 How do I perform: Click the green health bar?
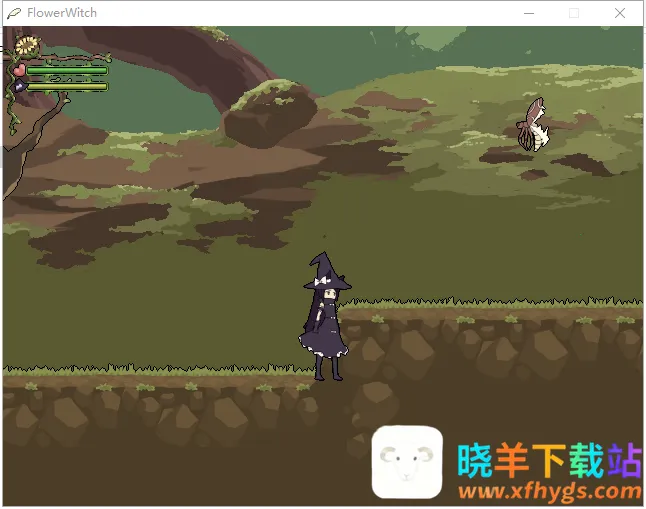coord(66,70)
